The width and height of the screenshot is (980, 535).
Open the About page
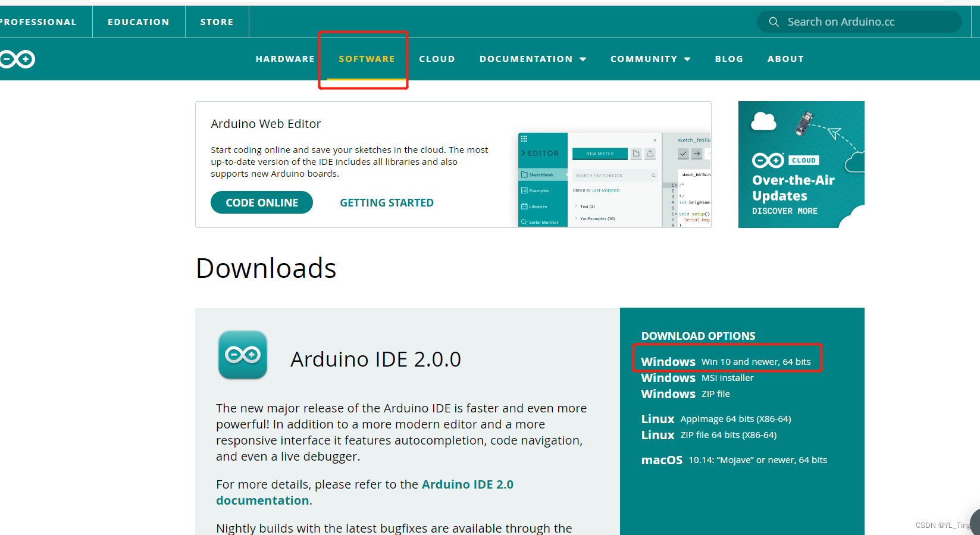785,59
